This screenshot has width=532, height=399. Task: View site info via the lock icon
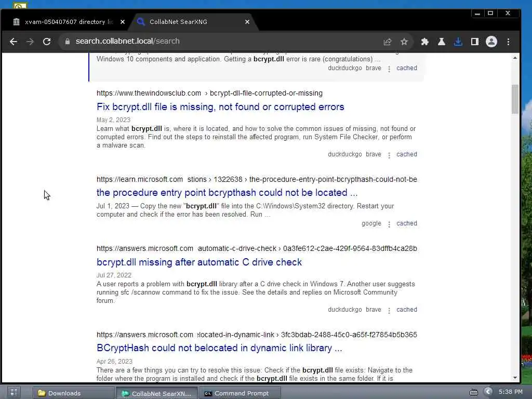tap(68, 42)
